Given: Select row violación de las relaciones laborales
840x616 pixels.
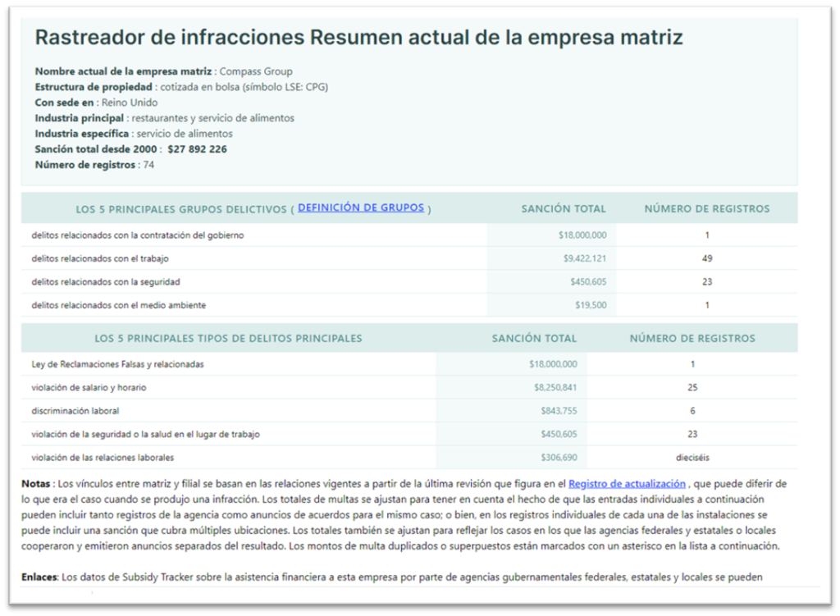Looking at the screenshot, I should [x=409, y=458].
